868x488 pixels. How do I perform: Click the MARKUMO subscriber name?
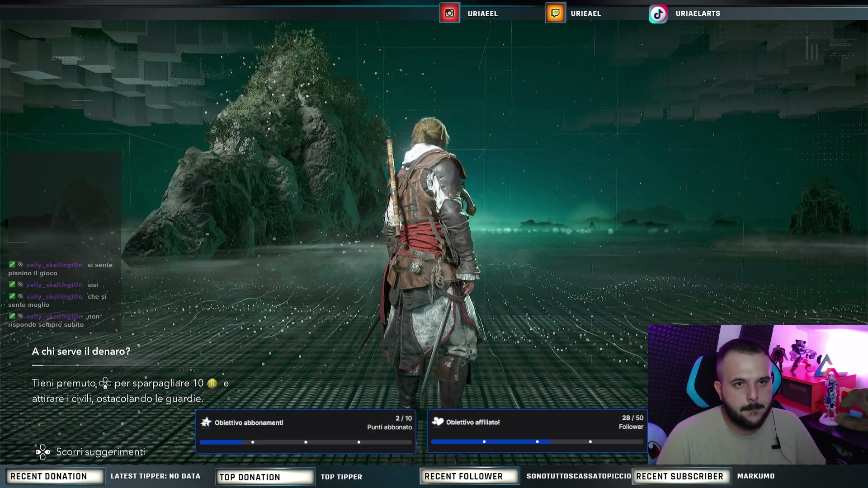756,476
